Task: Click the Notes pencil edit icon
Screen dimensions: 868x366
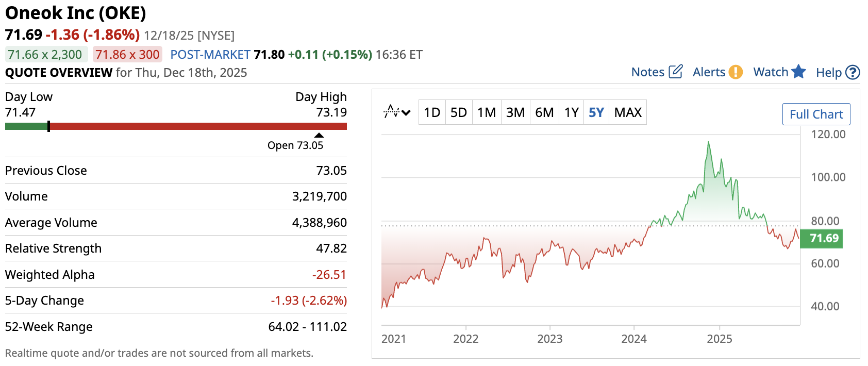Action: coord(675,72)
